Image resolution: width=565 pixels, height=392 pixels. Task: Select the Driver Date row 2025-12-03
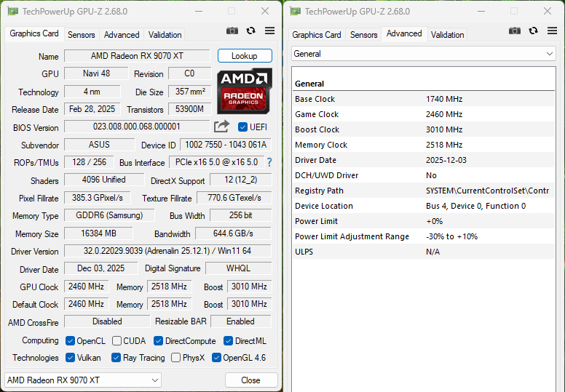pyautogui.click(x=424, y=160)
